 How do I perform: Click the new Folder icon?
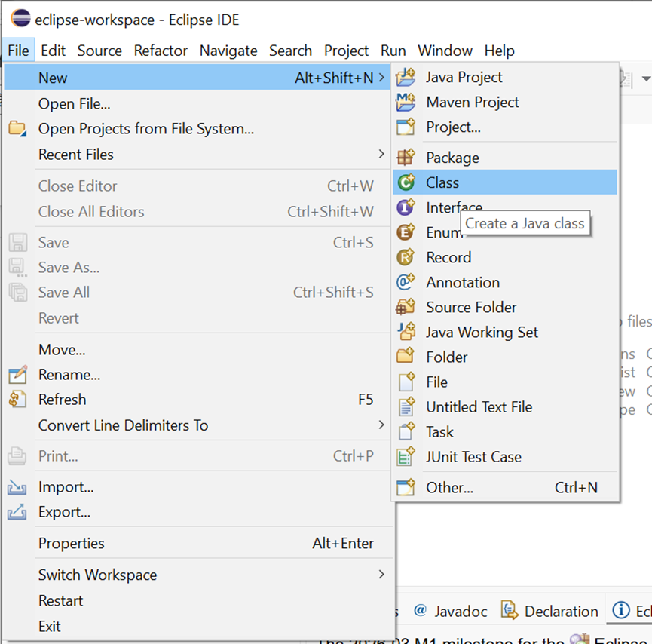click(406, 356)
